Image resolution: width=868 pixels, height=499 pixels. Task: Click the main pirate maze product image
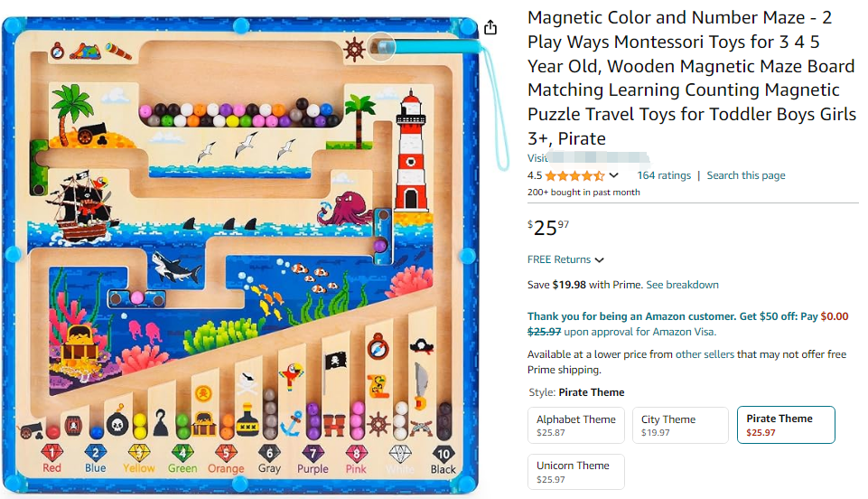pos(240,255)
